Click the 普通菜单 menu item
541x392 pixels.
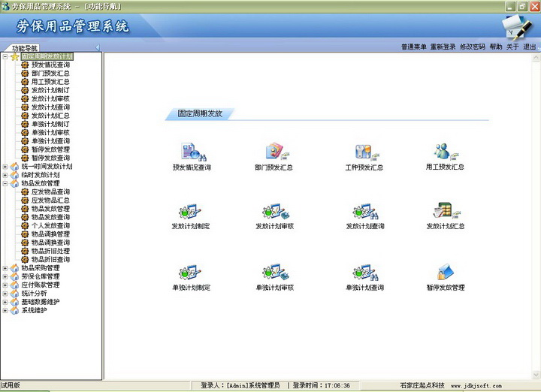(413, 47)
